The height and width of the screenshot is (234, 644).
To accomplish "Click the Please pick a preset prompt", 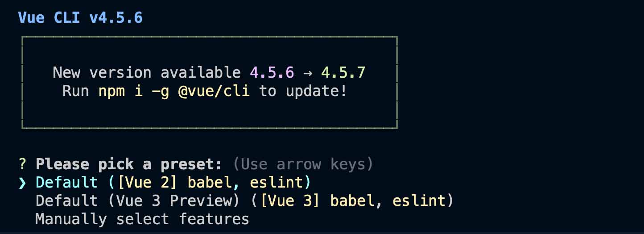I will point(128,164).
